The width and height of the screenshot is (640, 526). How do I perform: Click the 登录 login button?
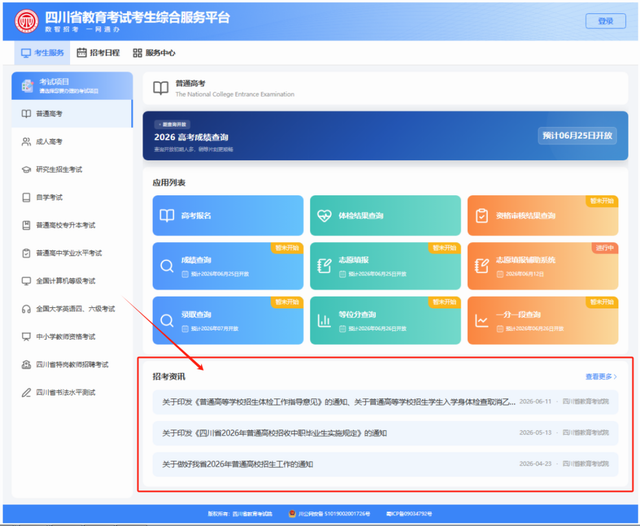(x=605, y=21)
